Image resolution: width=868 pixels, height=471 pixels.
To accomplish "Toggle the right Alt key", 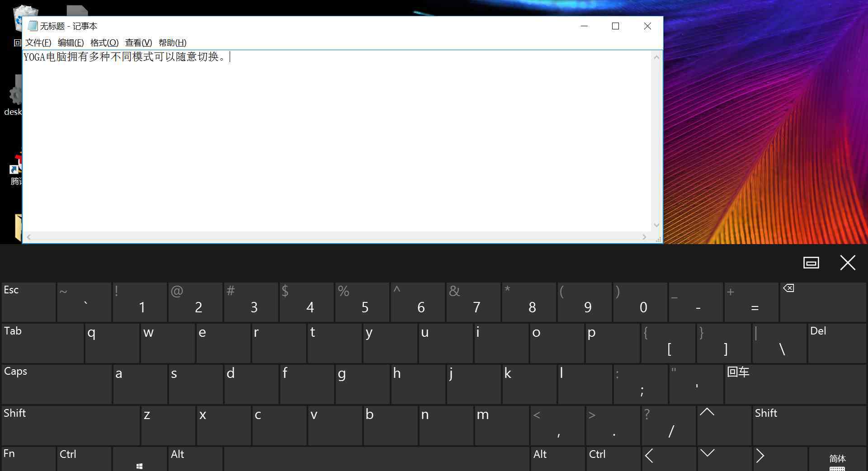I will coord(557,459).
